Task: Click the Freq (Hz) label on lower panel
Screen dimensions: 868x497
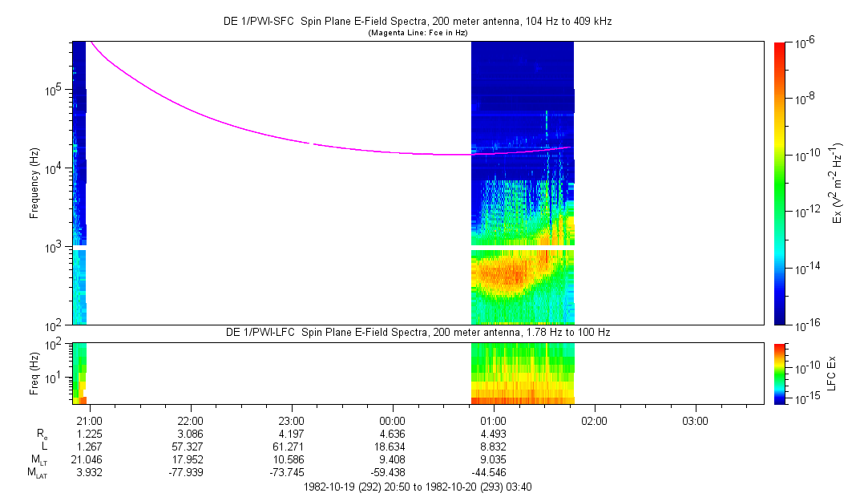Action: coord(34,373)
